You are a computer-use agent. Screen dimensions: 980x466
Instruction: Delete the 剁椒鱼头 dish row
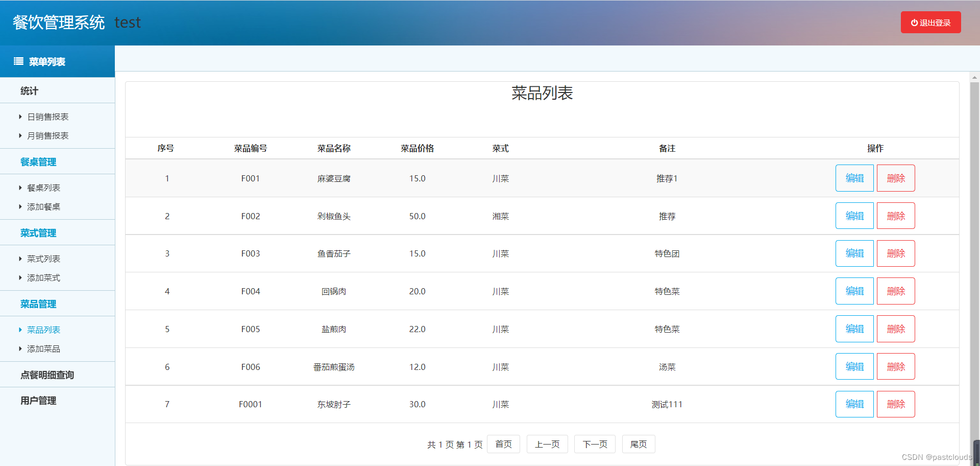pos(896,216)
